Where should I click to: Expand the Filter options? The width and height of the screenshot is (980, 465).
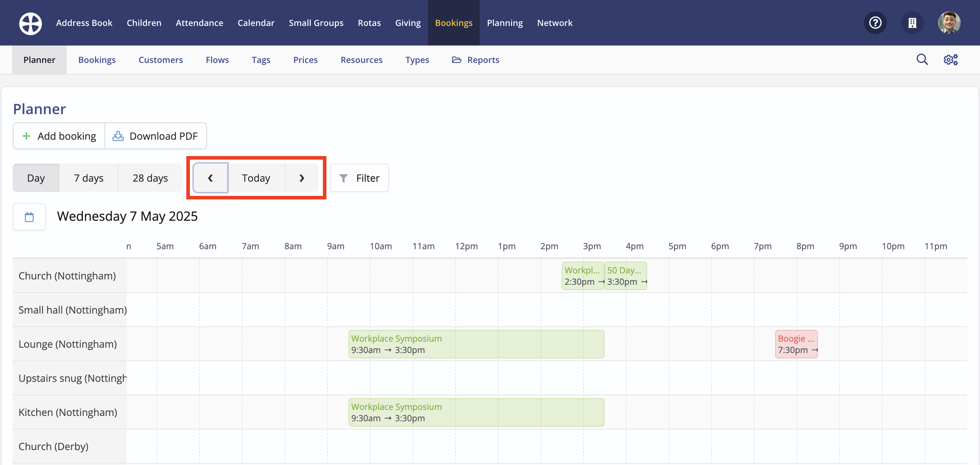click(x=359, y=178)
